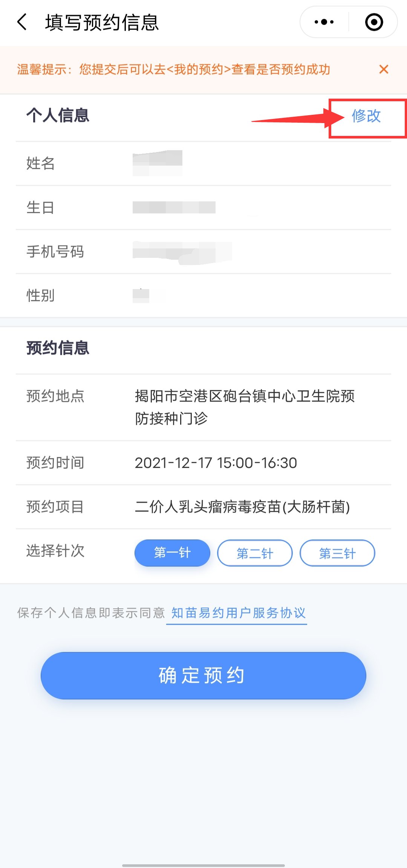
Task: Tap the 预约地点 clinic location text
Action: (x=244, y=407)
